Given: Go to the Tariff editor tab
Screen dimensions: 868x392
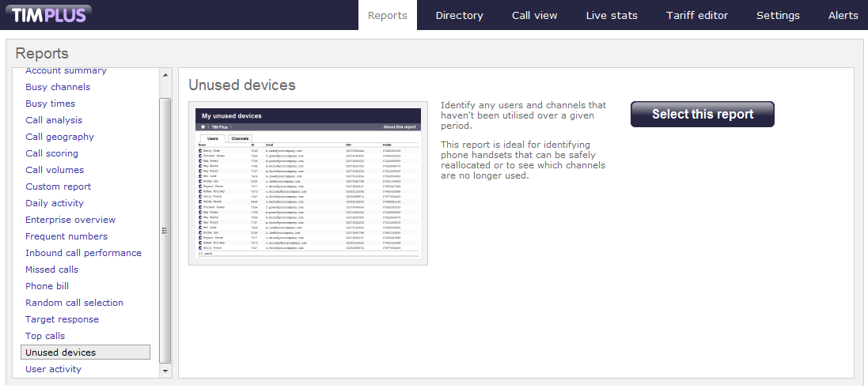Looking at the screenshot, I should (696, 15).
